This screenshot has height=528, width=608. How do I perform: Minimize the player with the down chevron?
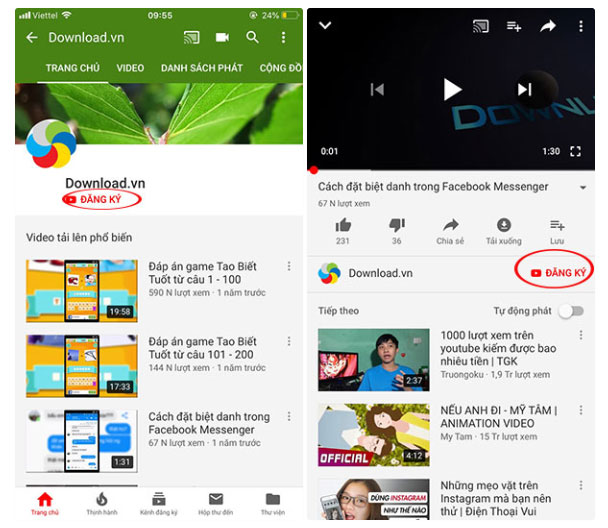click(x=325, y=26)
